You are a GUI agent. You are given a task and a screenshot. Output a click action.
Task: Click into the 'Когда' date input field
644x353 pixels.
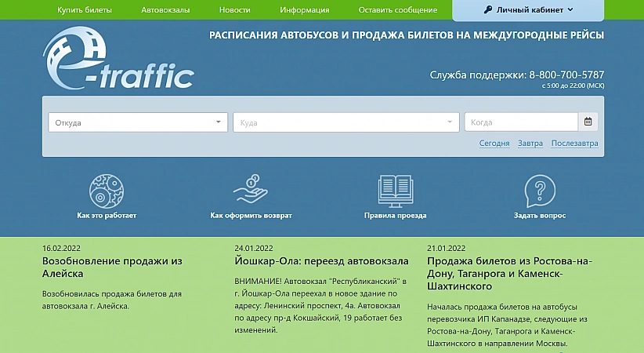point(521,122)
